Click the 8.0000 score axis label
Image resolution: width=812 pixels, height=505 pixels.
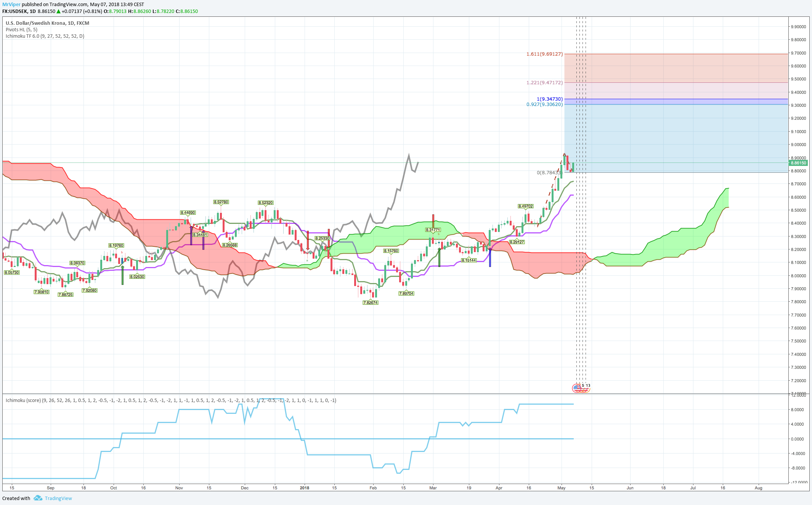[797, 410]
